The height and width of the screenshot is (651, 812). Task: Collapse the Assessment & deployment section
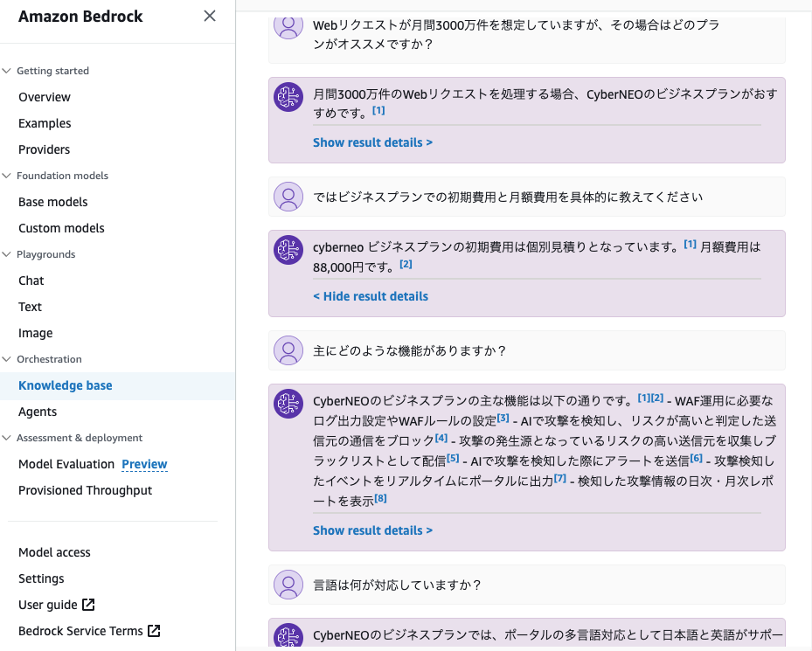(7, 438)
